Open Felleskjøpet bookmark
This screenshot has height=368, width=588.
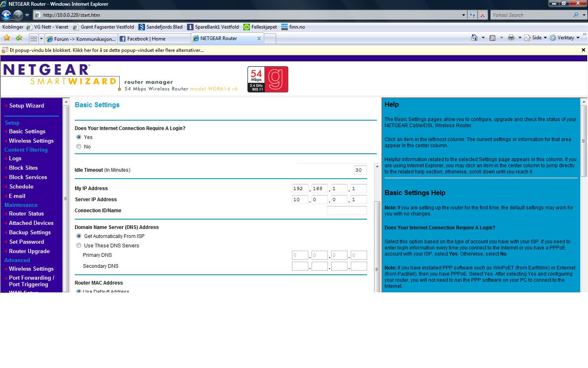click(260, 27)
